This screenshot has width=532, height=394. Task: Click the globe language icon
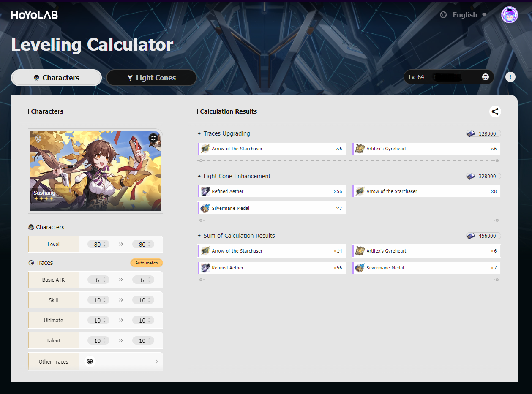443,15
